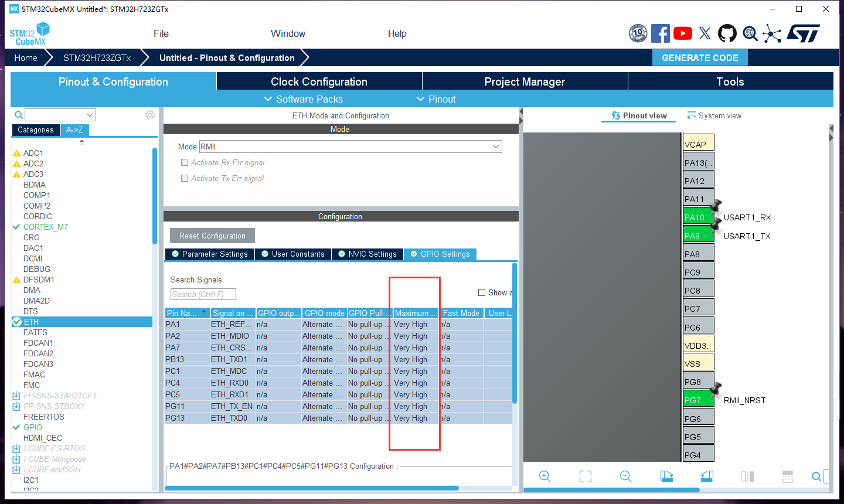The width and height of the screenshot is (844, 504).
Task: Open NVIC Settings tab
Action: point(367,254)
